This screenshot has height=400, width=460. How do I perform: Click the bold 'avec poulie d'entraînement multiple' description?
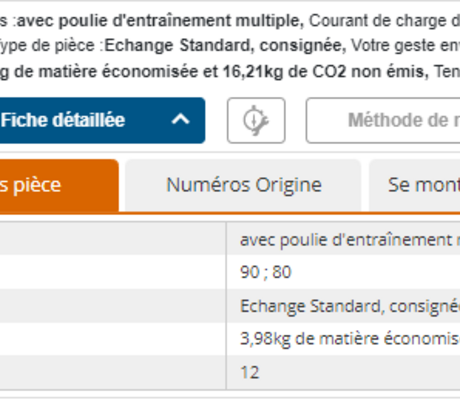tap(160, 21)
